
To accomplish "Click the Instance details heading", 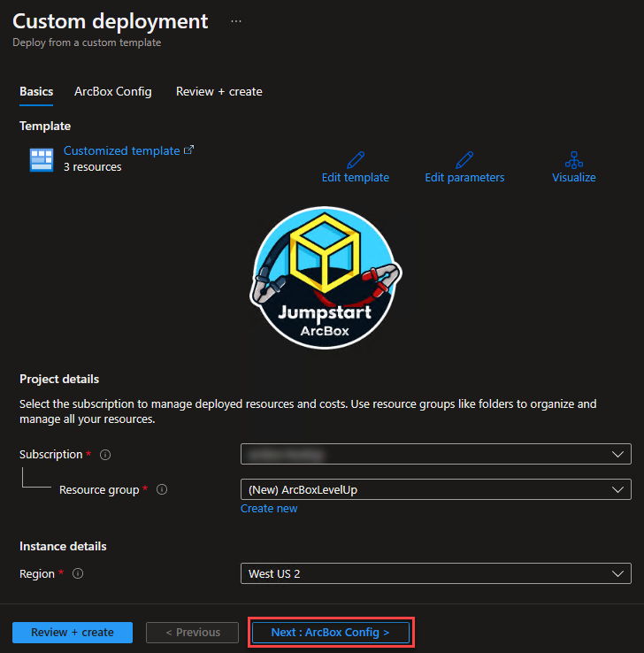I will pos(63,546).
